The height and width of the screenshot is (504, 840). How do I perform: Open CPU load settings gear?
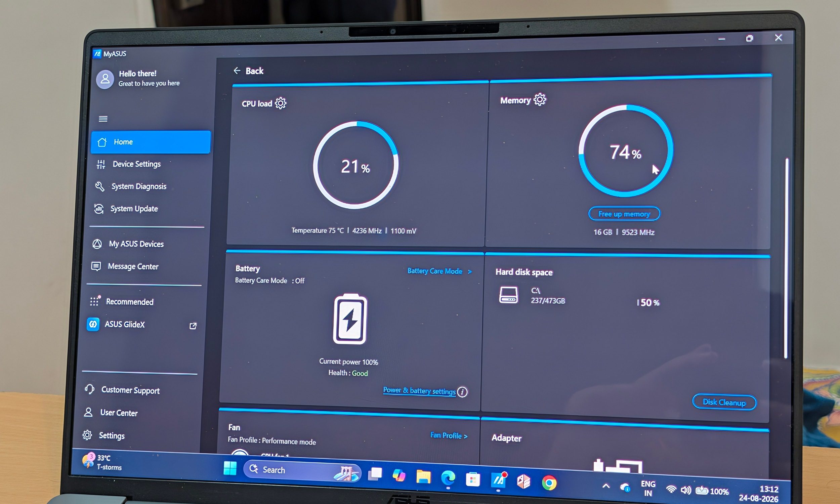[281, 103]
